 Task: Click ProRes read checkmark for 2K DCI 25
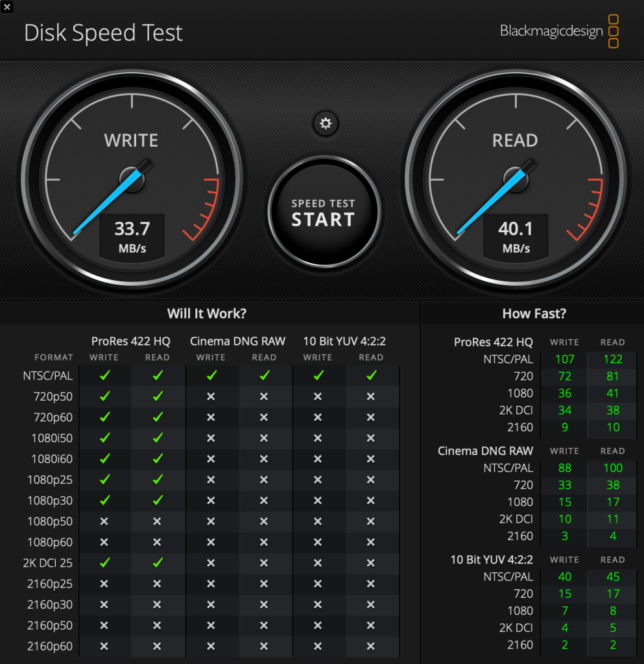click(x=158, y=563)
